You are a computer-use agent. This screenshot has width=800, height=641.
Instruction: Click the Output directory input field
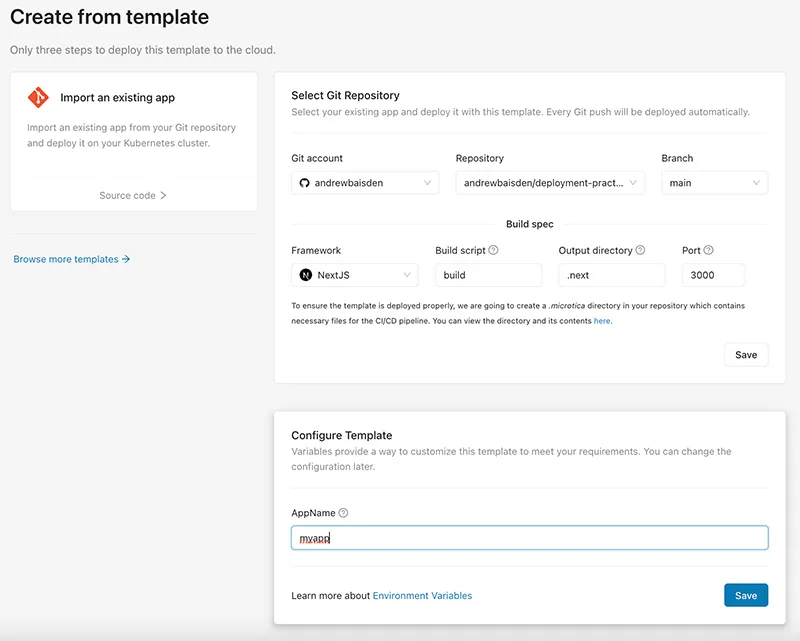(612, 275)
